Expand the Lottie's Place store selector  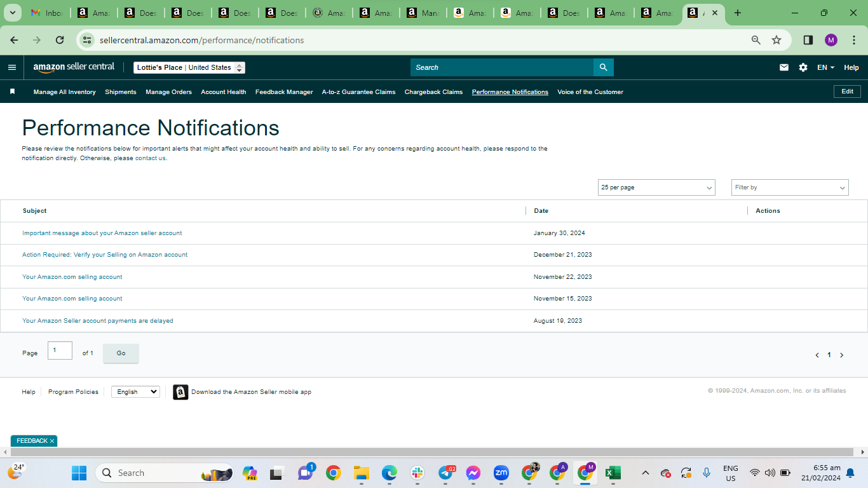pyautogui.click(x=189, y=67)
